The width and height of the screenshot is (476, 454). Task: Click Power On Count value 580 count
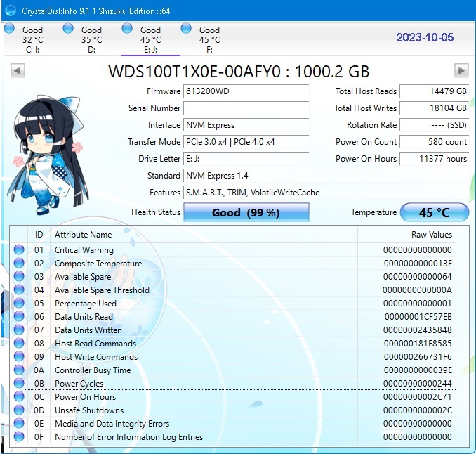[x=435, y=142]
